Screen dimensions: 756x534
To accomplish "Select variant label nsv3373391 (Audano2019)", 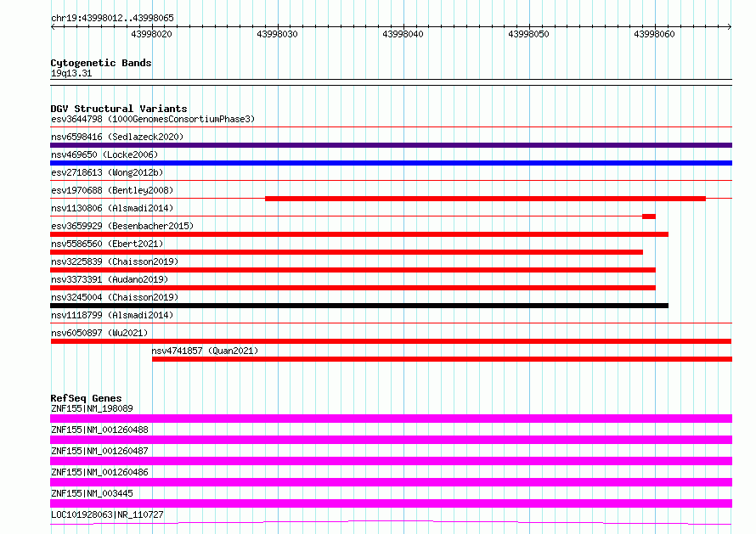I will click(110, 279).
